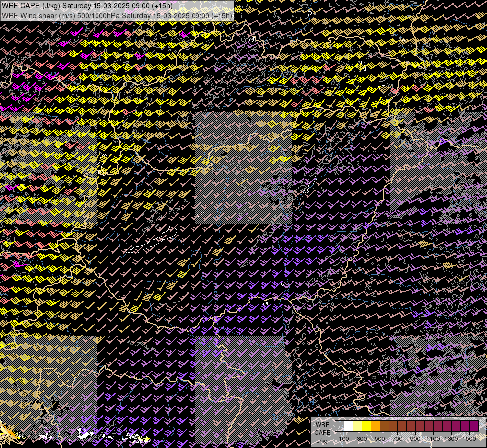Click the purple legend swatch above 1500

coord(474,426)
